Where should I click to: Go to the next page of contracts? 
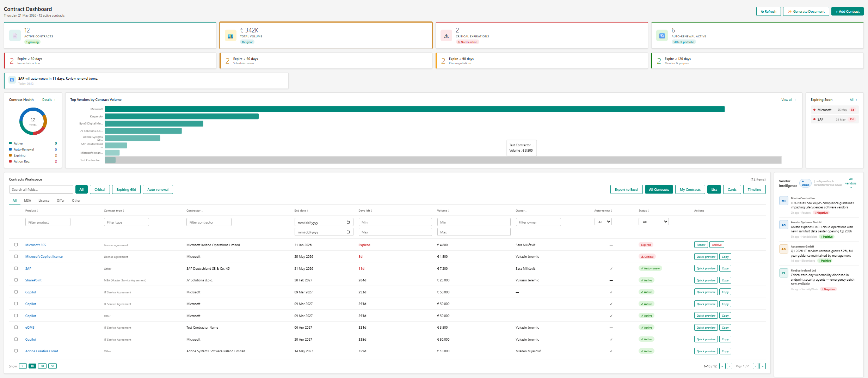coord(756,366)
